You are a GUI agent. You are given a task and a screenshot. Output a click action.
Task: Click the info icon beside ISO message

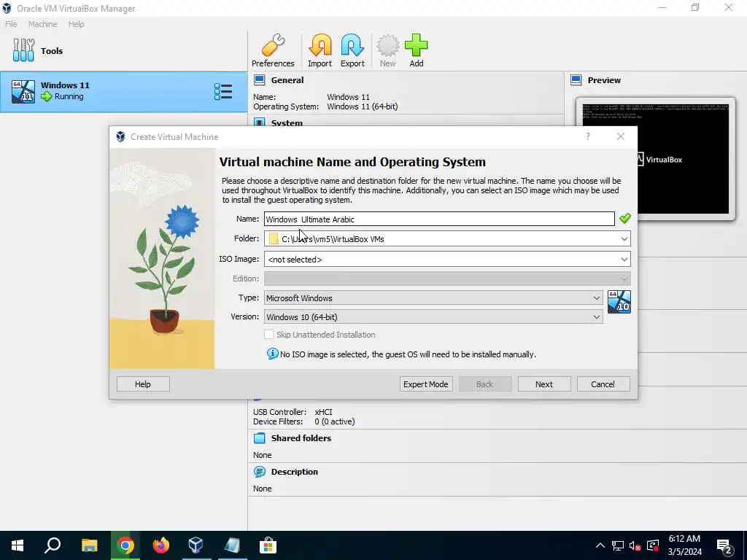pos(273,354)
